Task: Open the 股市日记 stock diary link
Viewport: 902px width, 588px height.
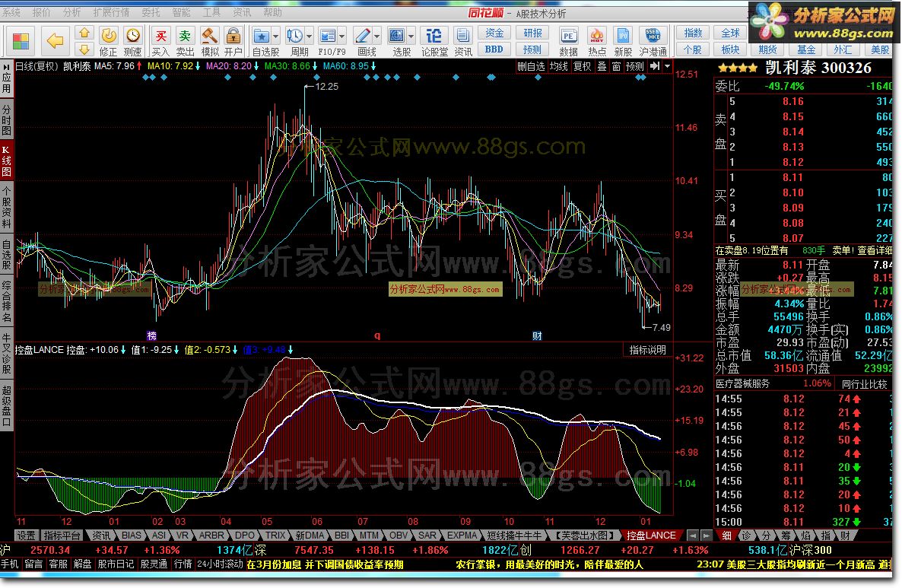Action: (116, 564)
